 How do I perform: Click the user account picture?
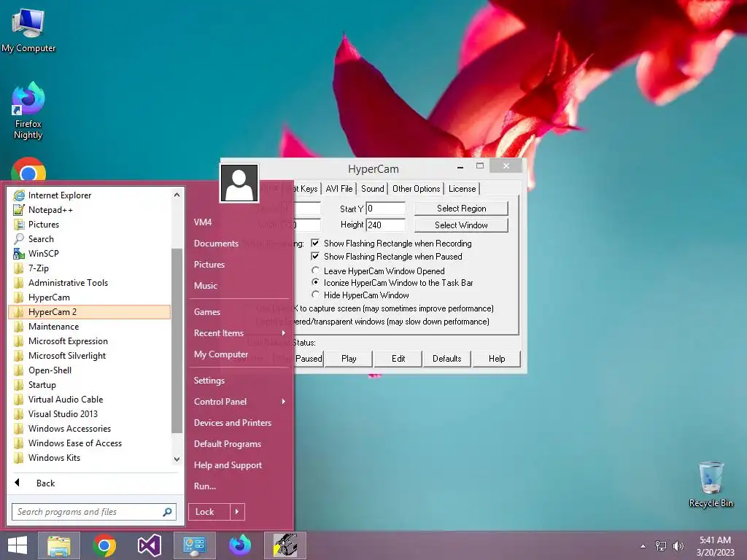pos(239,183)
